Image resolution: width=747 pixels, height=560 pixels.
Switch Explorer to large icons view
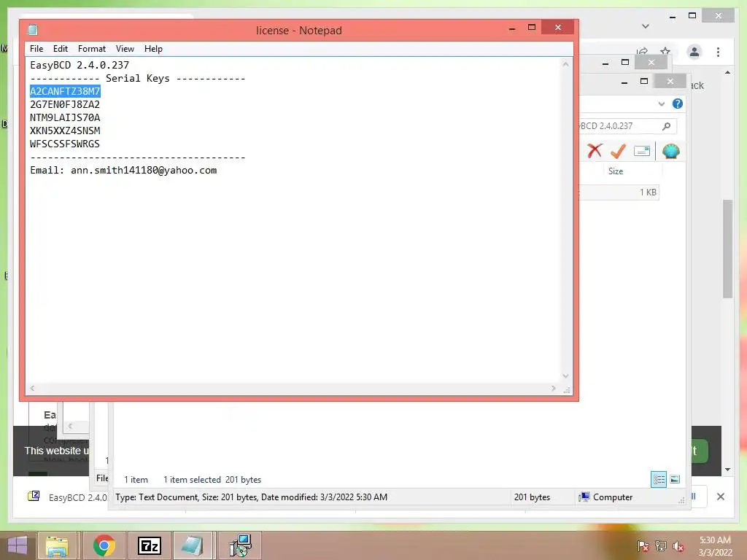tap(675, 480)
